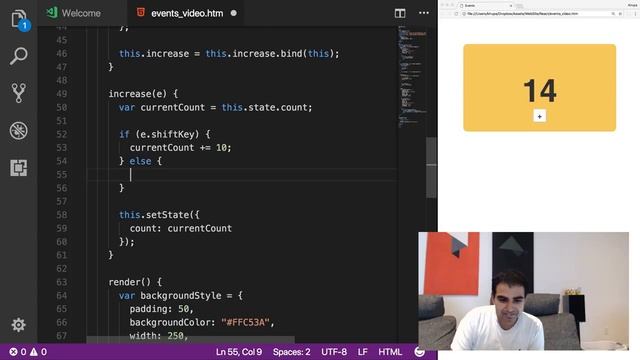Click the UTF-8 encoding entry
Image resolution: width=640 pixels, height=360 pixels.
coord(334,352)
